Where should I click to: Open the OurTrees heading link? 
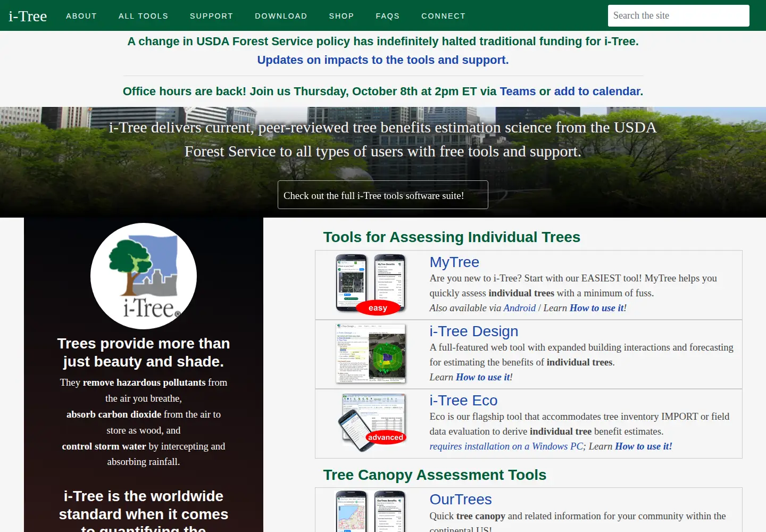461,500
